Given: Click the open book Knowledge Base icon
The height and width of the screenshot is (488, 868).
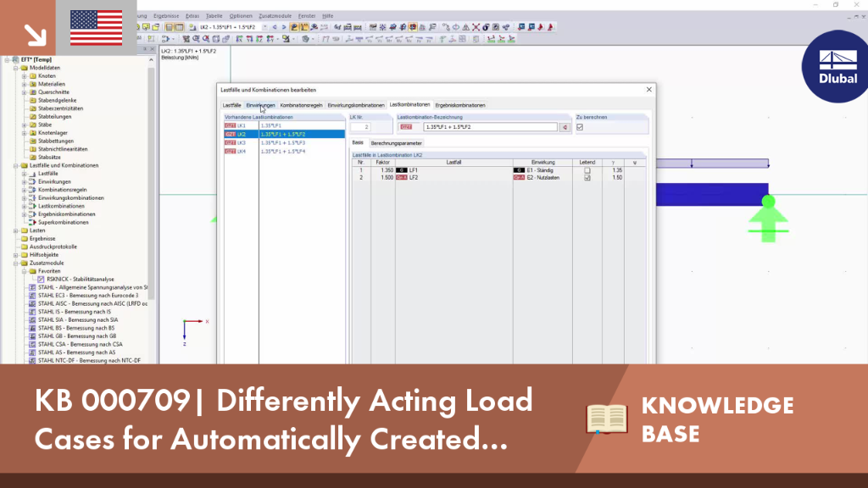Looking at the screenshot, I should (x=607, y=419).
